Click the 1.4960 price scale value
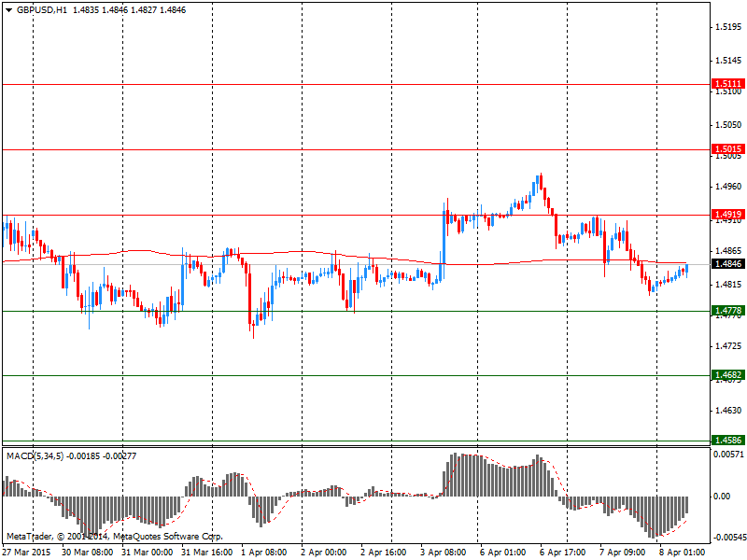 click(728, 186)
